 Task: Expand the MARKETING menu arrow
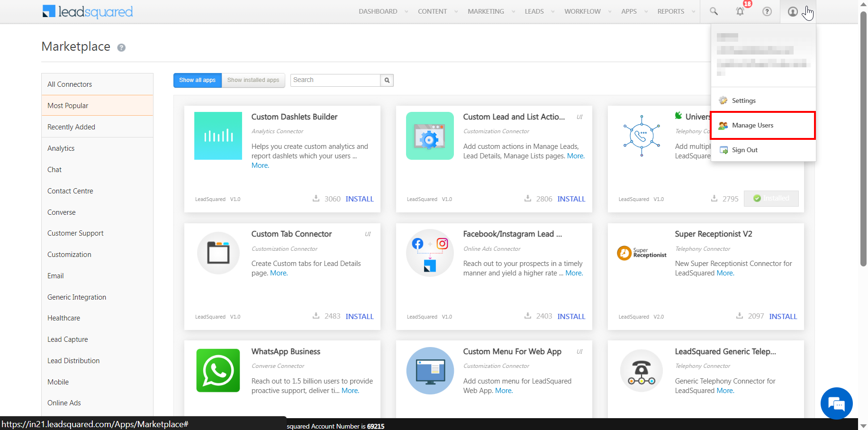[513, 12]
